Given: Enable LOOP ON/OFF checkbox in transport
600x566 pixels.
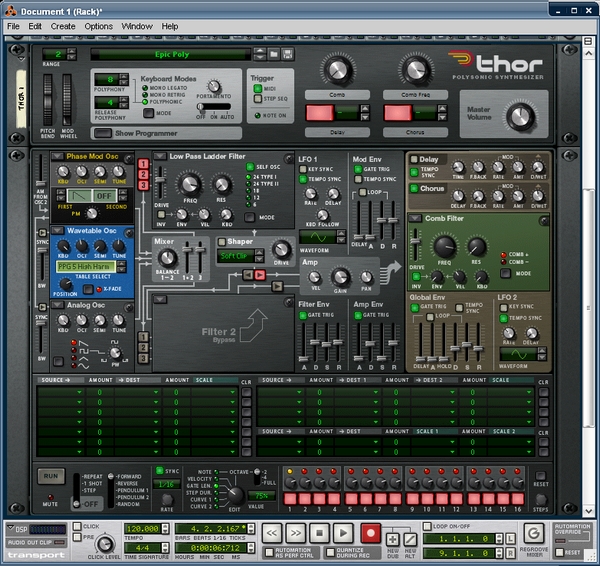Looking at the screenshot, I should click(x=427, y=527).
